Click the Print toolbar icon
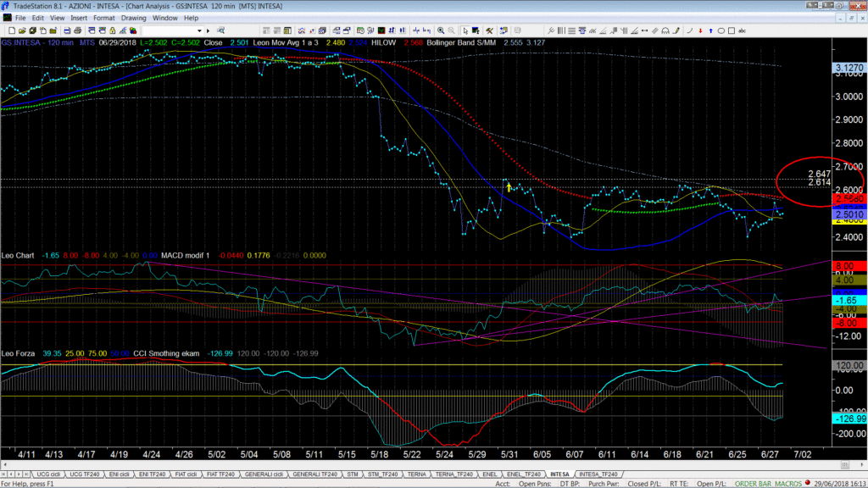The image size is (868, 488). (77, 30)
